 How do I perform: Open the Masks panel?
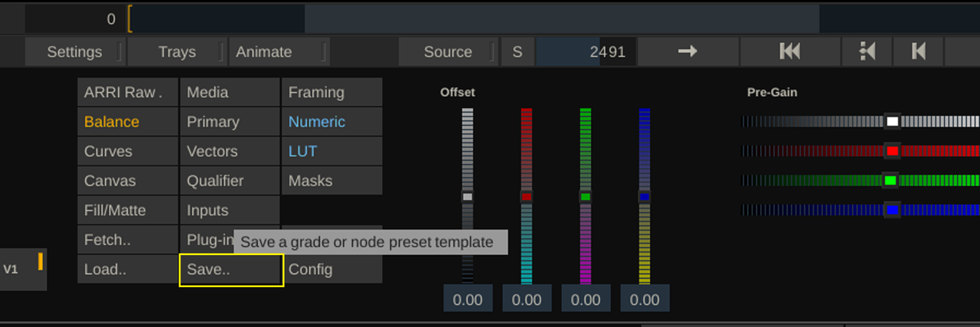[x=332, y=181]
